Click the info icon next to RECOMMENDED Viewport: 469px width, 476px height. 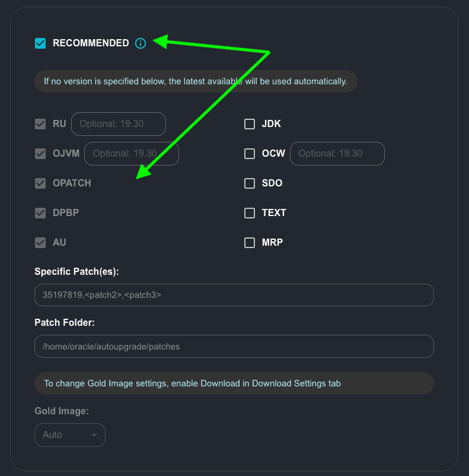[x=141, y=43]
